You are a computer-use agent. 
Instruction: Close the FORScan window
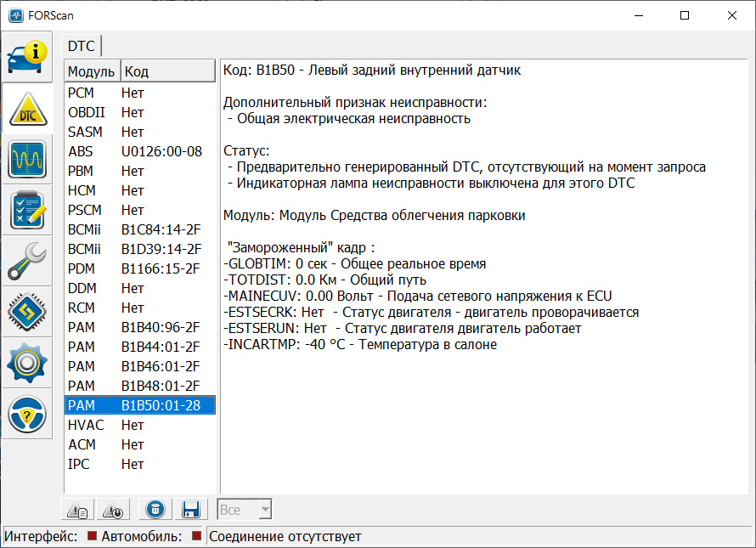732,15
